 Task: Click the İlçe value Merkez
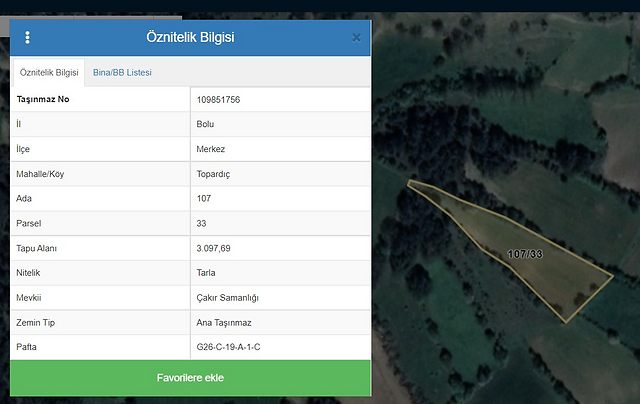[211, 149]
